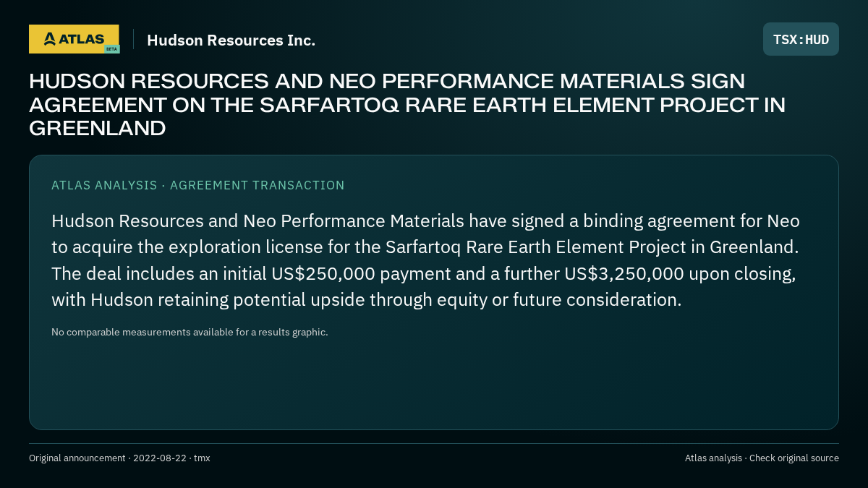The image size is (868, 488).
Task: Click the analysis summary paragraph
Action: coord(425,260)
